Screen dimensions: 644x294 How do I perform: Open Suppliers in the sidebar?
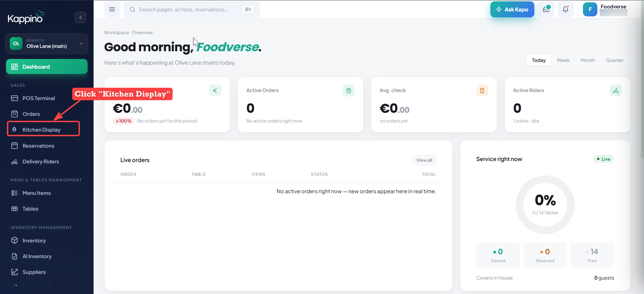pyautogui.click(x=47, y=272)
